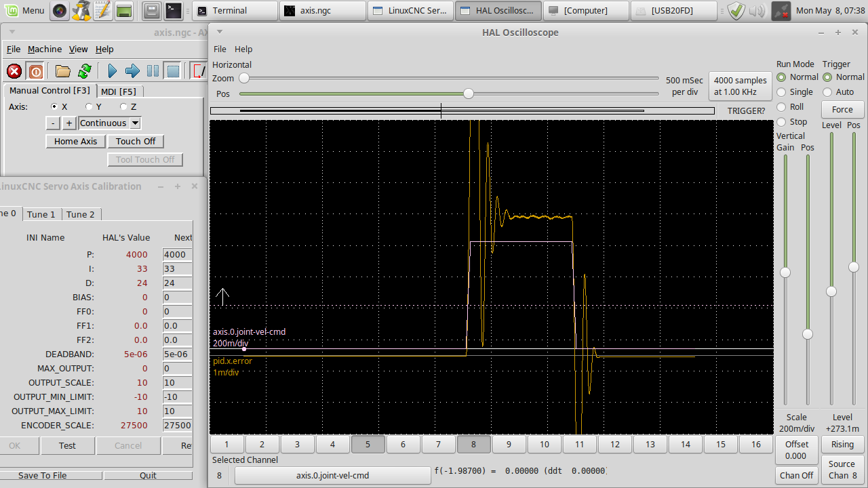Click the vertical Offset 0.000 button
868x488 pixels.
[x=797, y=450]
